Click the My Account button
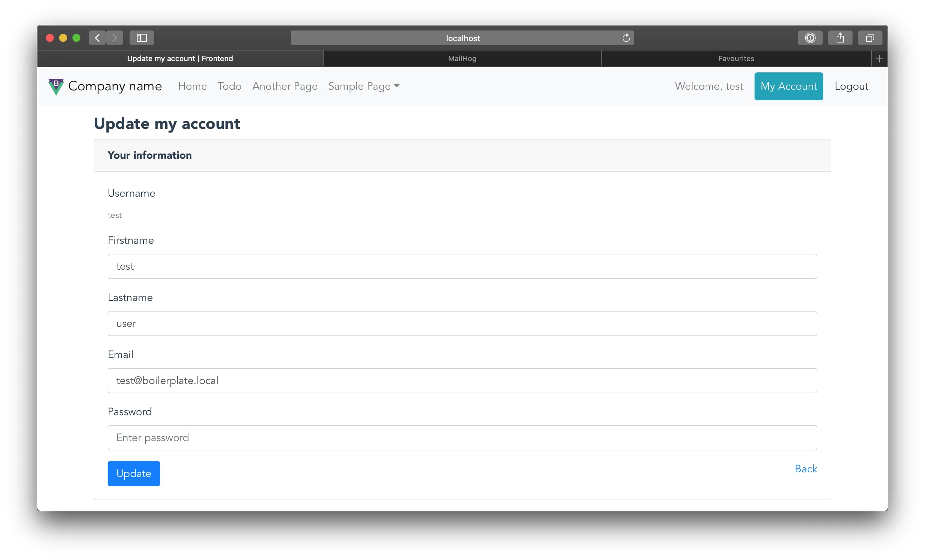The width and height of the screenshot is (925, 560). tap(788, 86)
